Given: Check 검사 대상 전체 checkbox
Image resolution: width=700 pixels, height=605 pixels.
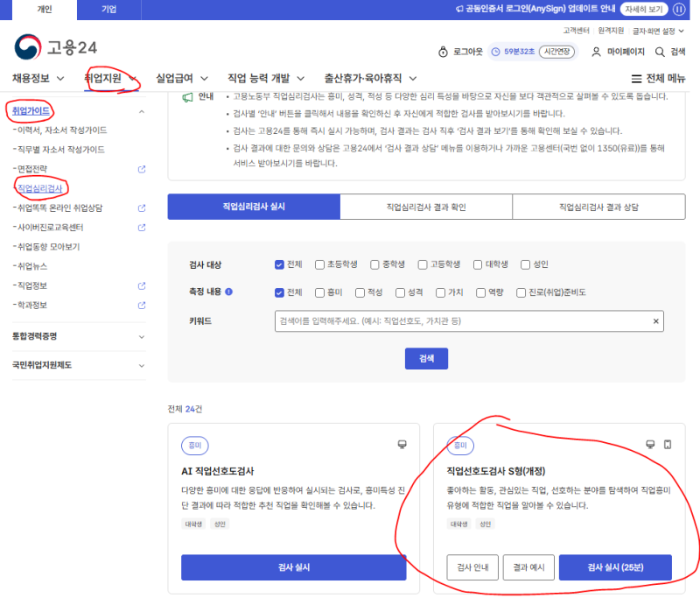Looking at the screenshot, I should (x=279, y=264).
